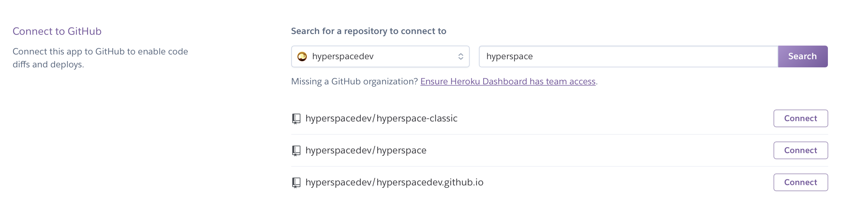The height and width of the screenshot is (215, 868).
Task: Click the repo icon beside hyperspacedev/hyperspace
Action: 296,151
